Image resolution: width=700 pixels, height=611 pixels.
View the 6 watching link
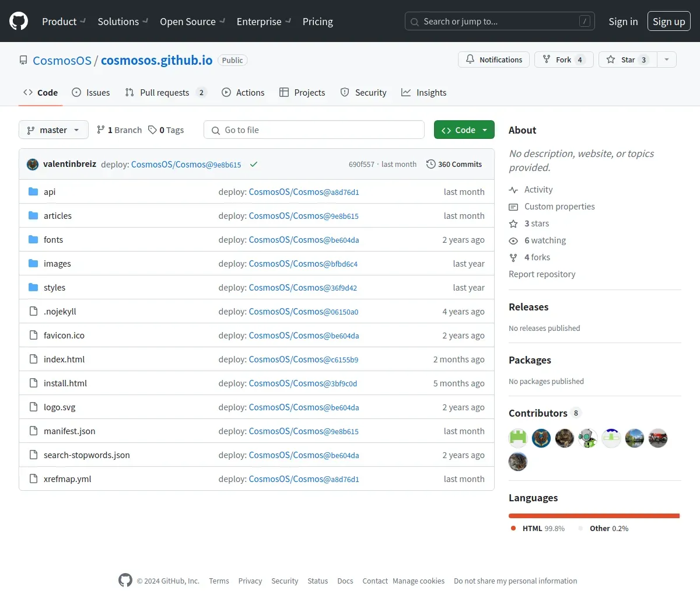(537, 240)
